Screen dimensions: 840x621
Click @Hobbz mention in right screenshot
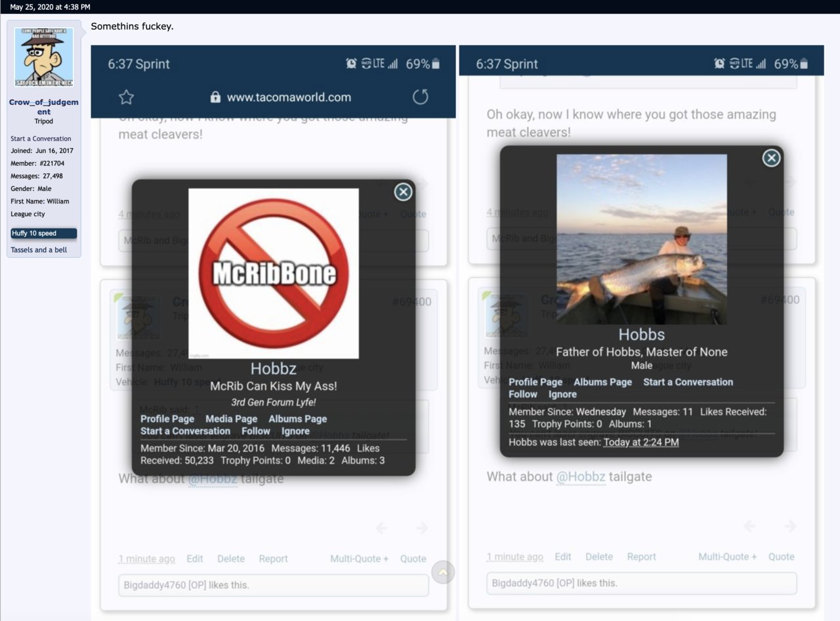pyautogui.click(x=581, y=477)
